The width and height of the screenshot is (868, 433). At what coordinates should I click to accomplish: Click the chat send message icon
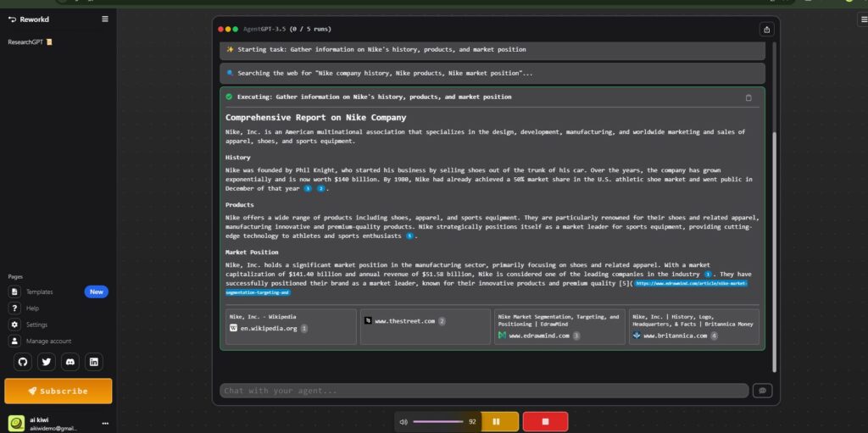pos(762,391)
